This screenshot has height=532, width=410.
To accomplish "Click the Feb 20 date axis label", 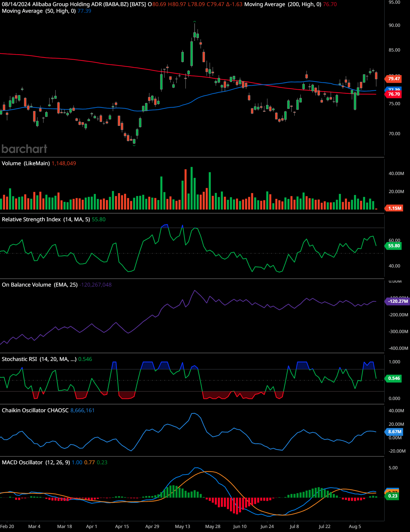I will [x=7, y=526].
